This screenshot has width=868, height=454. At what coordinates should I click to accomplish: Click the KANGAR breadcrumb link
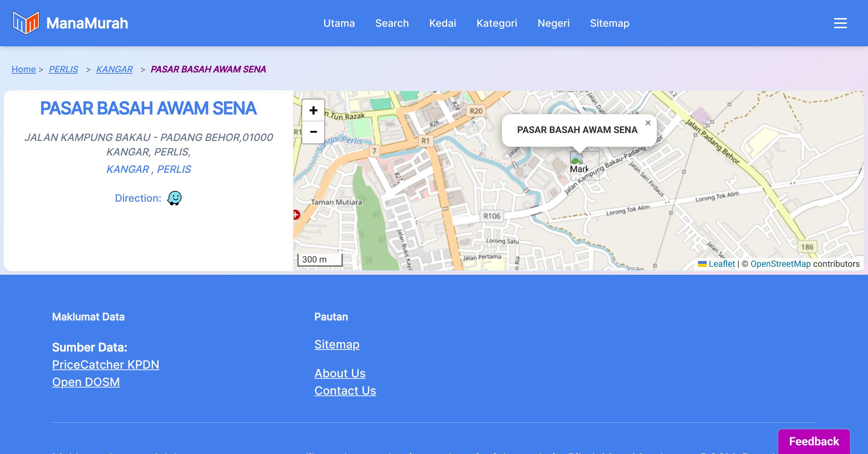114,69
